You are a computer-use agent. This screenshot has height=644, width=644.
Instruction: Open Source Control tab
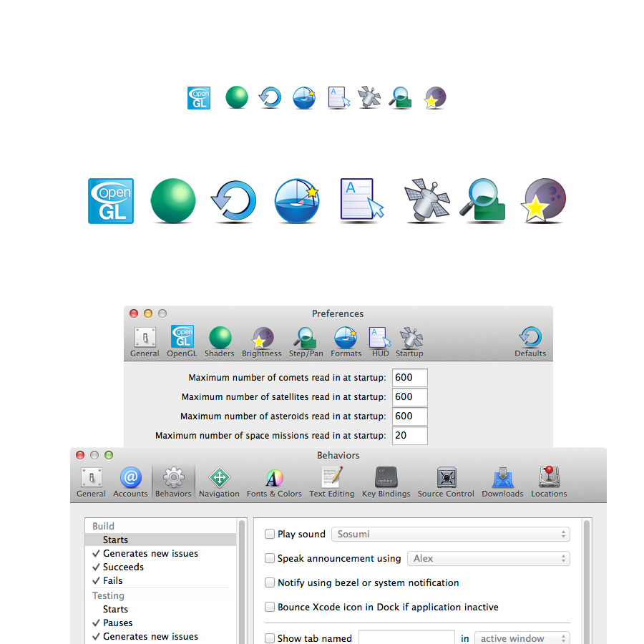coord(446,482)
